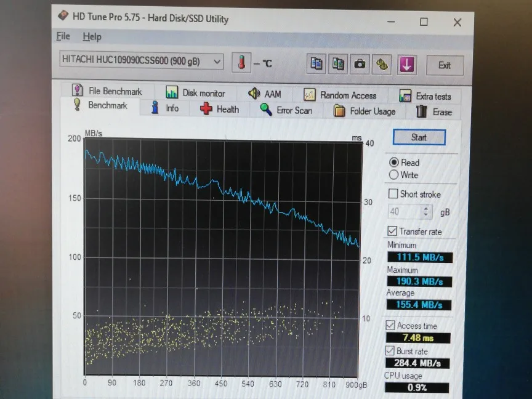Switch to Info tab

coord(165,108)
